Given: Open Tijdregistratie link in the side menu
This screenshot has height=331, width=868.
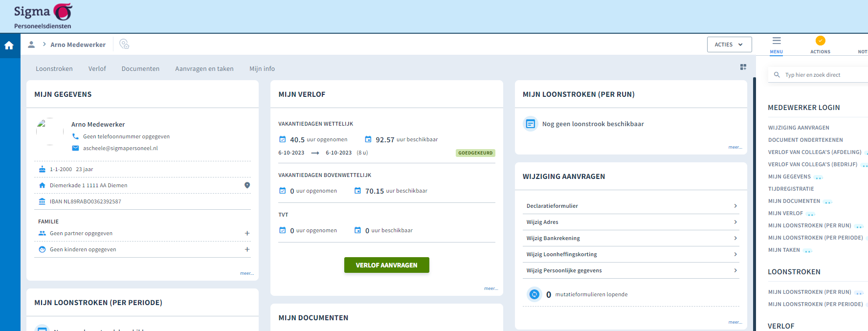Looking at the screenshot, I should coord(791,189).
